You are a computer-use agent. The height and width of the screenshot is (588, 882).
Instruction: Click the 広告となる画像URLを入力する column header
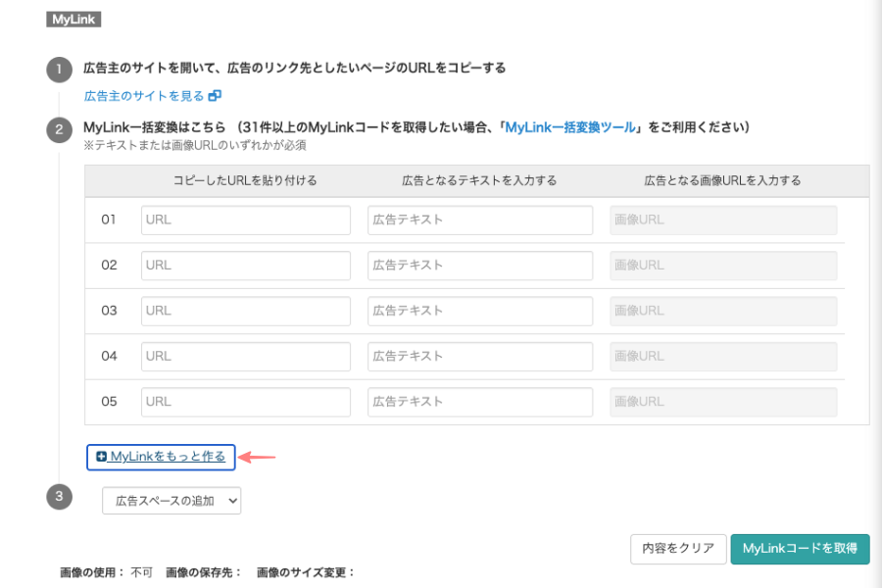[722, 180]
